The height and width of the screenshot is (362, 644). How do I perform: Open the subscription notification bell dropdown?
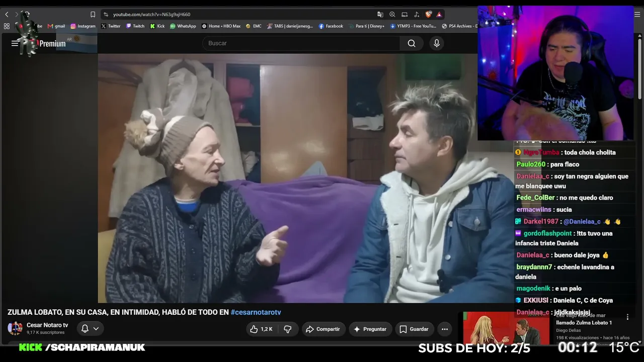90,329
